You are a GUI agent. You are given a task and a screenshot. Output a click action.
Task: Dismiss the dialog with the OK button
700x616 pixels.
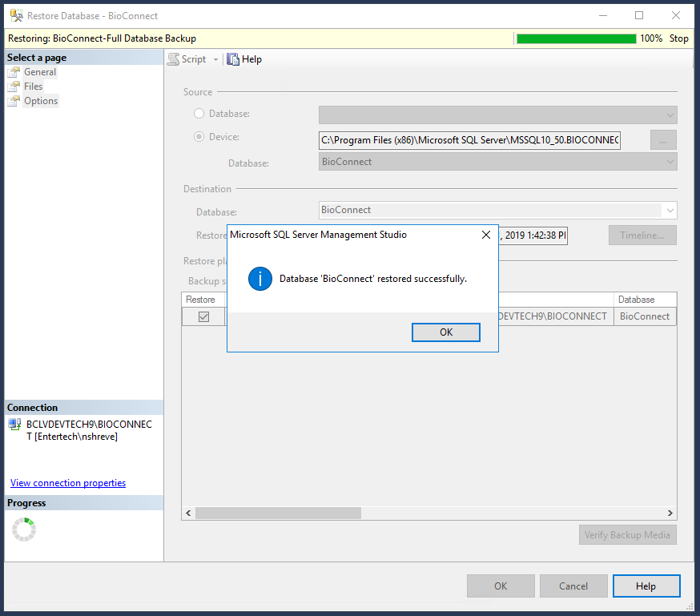coord(445,332)
